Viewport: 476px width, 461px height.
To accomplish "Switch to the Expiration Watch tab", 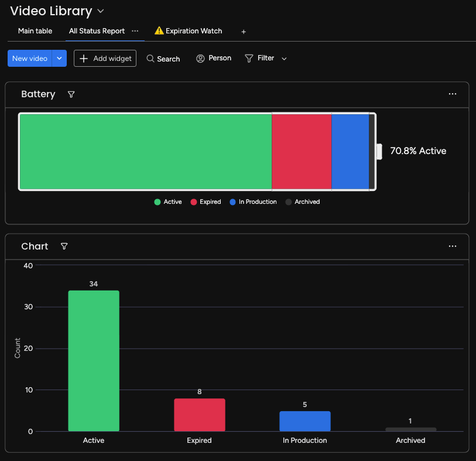I will pyautogui.click(x=188, y=31).
